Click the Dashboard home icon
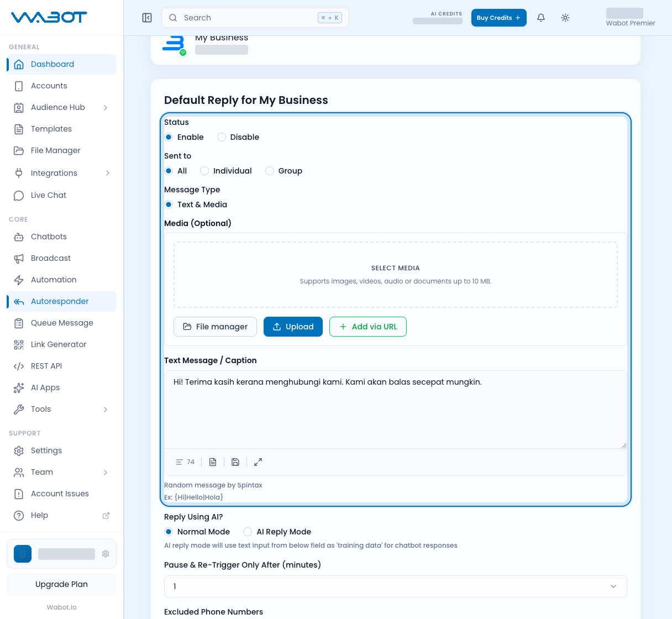 (19, 64)
